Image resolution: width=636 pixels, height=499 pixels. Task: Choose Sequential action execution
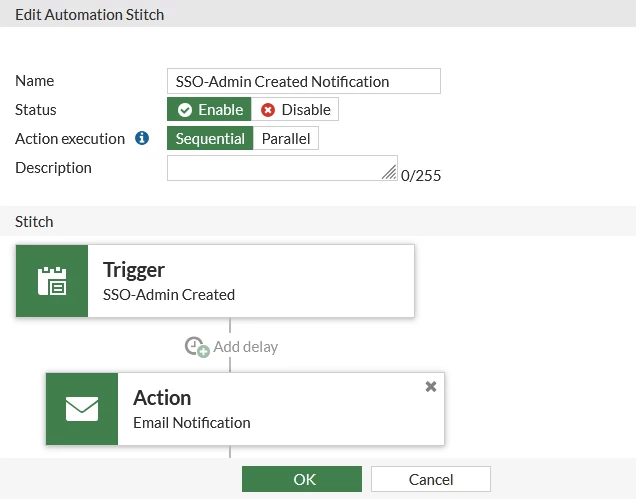click(210, 138)
